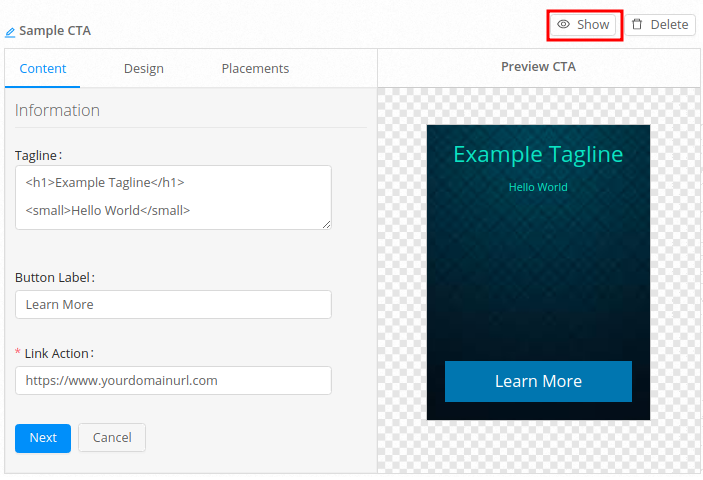703x480 pixels.
Task: Click the Example Tagline preview heading
Action: [538, 155]
